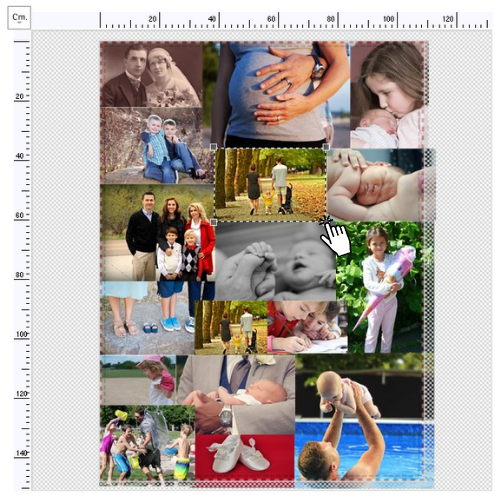Open the Cm. ruler units dropdown

[19, 18]
